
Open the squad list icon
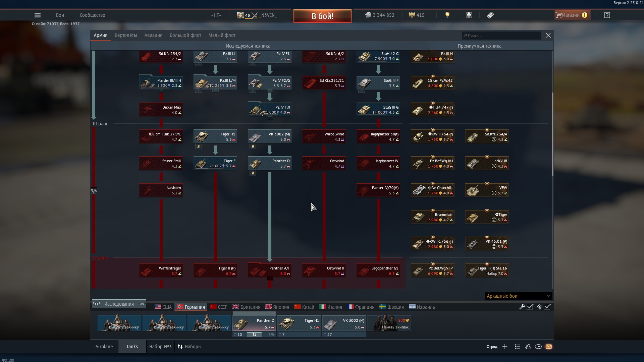517,347
